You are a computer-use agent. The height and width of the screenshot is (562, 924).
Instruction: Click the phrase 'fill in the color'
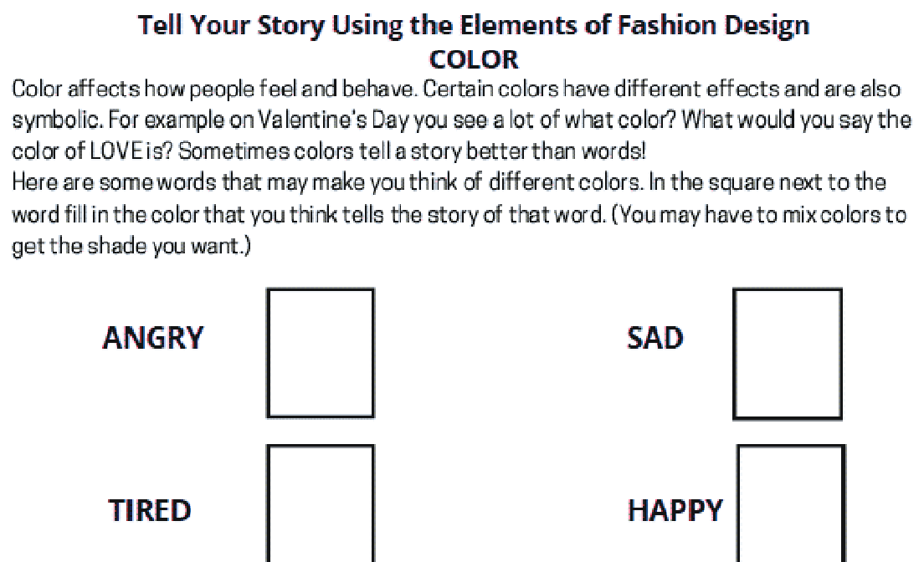point(131,214)
